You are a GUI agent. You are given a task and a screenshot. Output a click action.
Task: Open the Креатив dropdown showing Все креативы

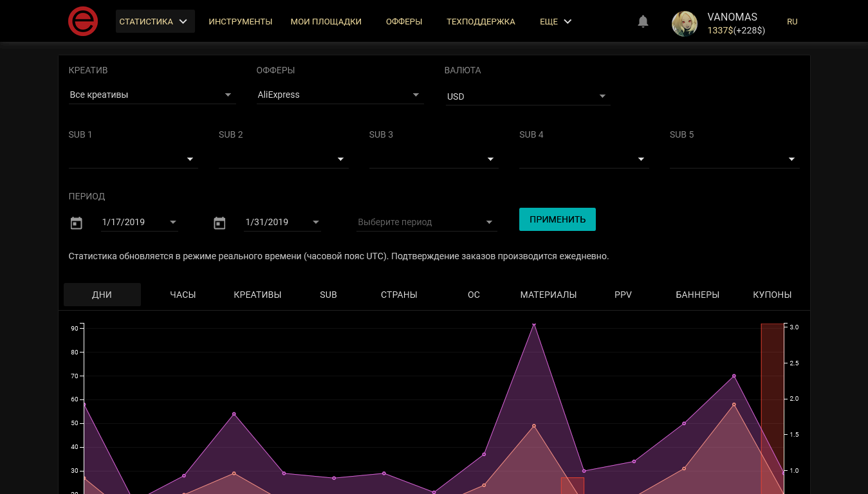(x=152, y=95)
